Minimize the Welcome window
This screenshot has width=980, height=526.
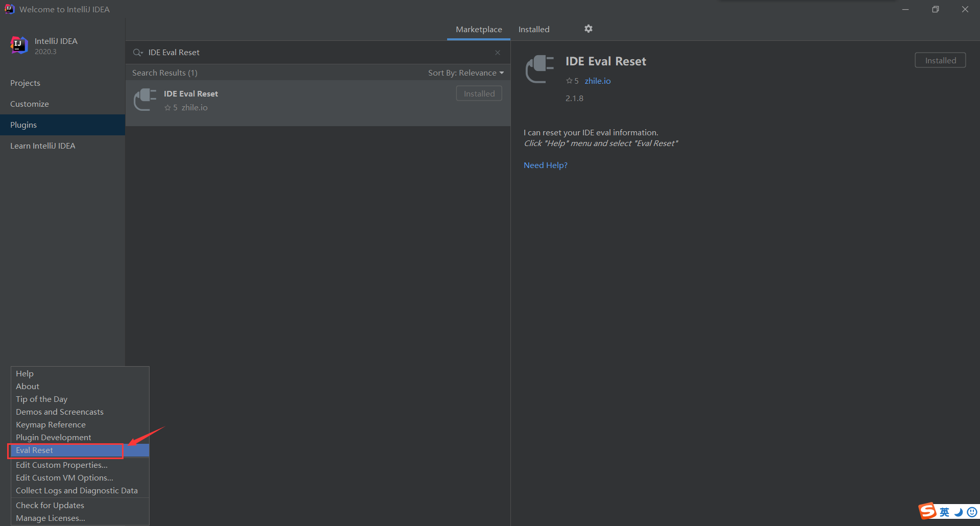tap(905, 9)
